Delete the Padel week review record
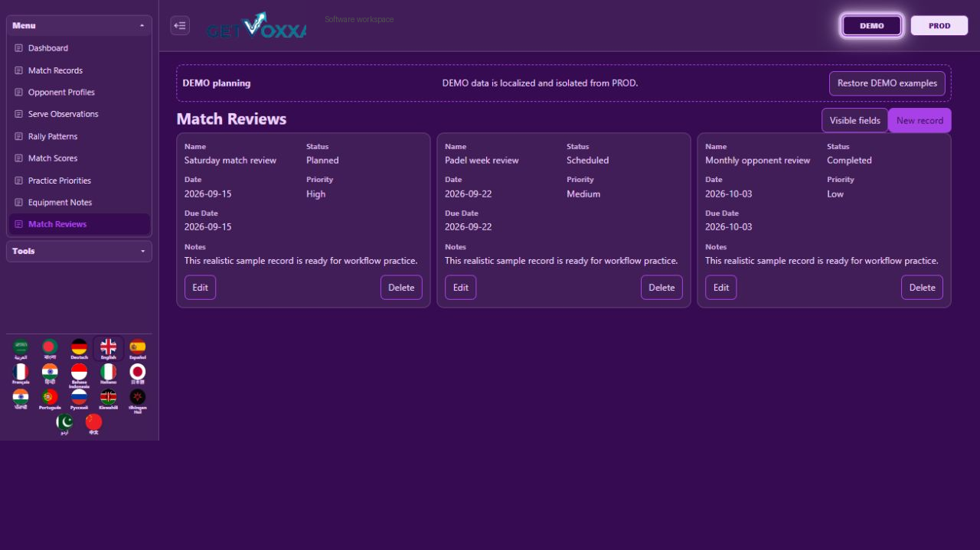 pos(661,288)
